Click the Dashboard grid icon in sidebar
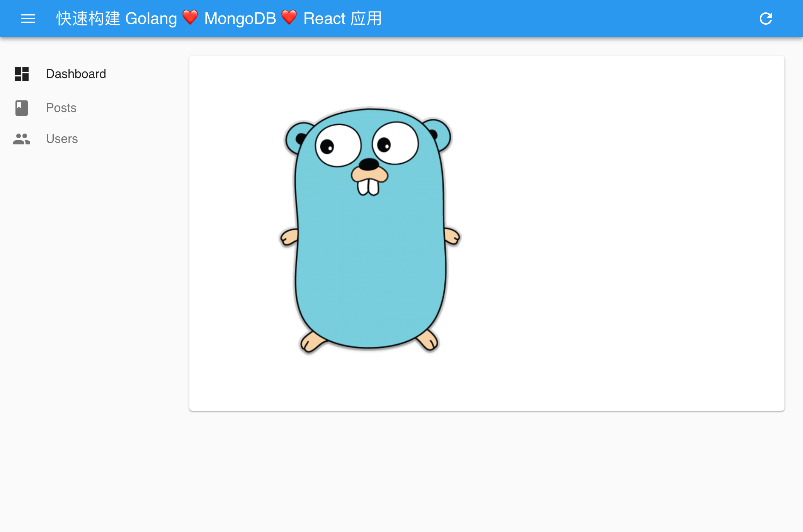This screenshot has width=803, height=532. click(22, 74)
